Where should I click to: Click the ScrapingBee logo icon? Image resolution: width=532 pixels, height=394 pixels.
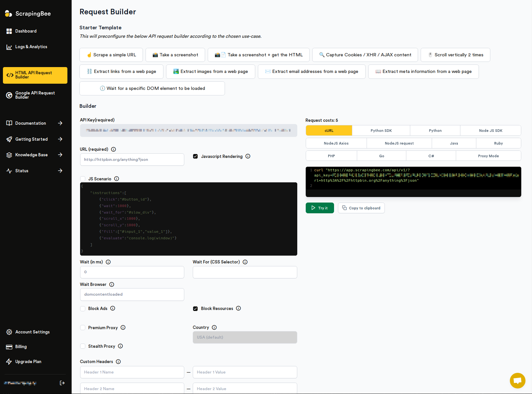(8, 13)
